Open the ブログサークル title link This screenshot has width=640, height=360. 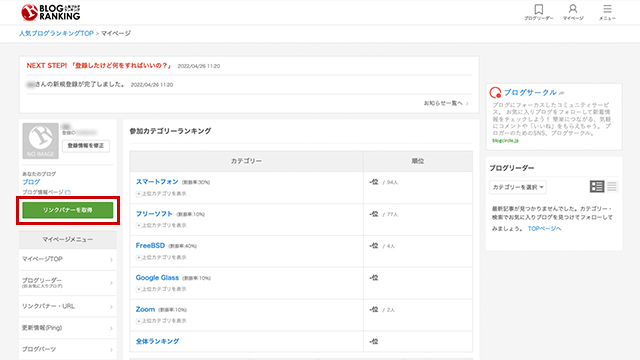coord(530,93)
